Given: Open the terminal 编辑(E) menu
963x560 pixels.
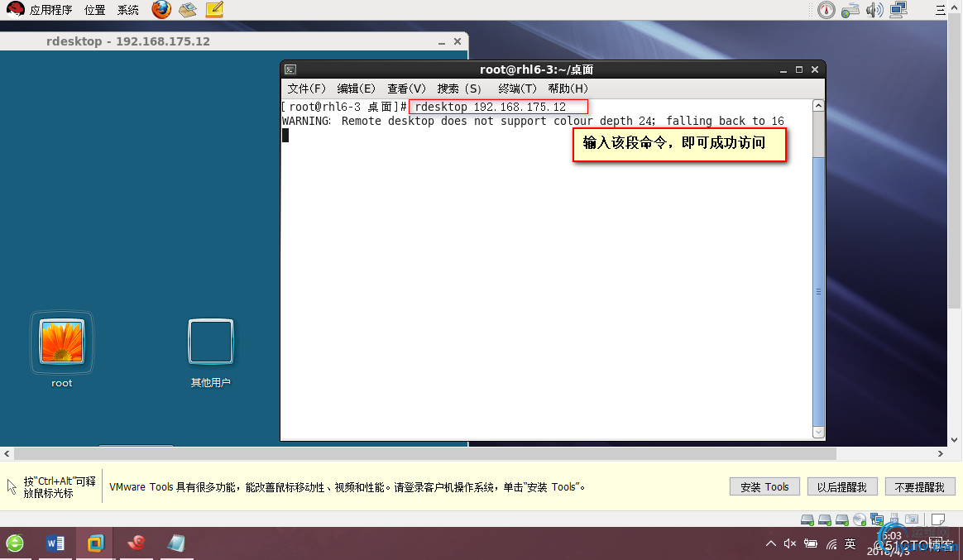Looking at the screenshot, I should click(x=357, y=89).
